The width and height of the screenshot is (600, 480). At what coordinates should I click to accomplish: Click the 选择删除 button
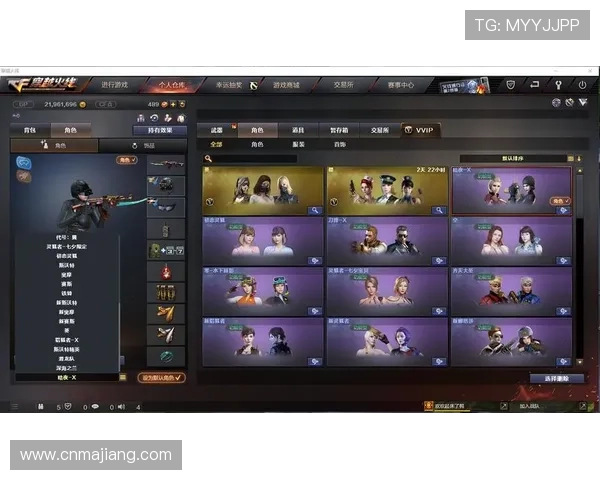557,378
